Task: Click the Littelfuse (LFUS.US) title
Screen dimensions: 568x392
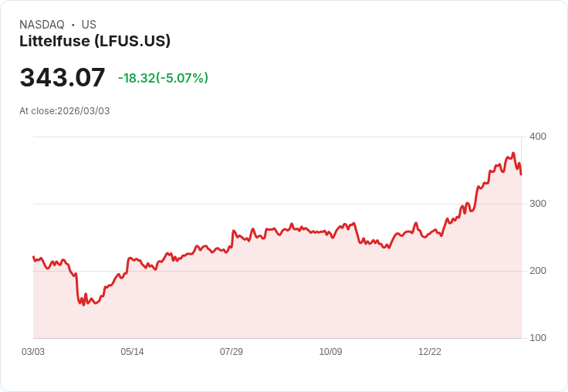Action: pyautogui.click(x=95, y=41)
